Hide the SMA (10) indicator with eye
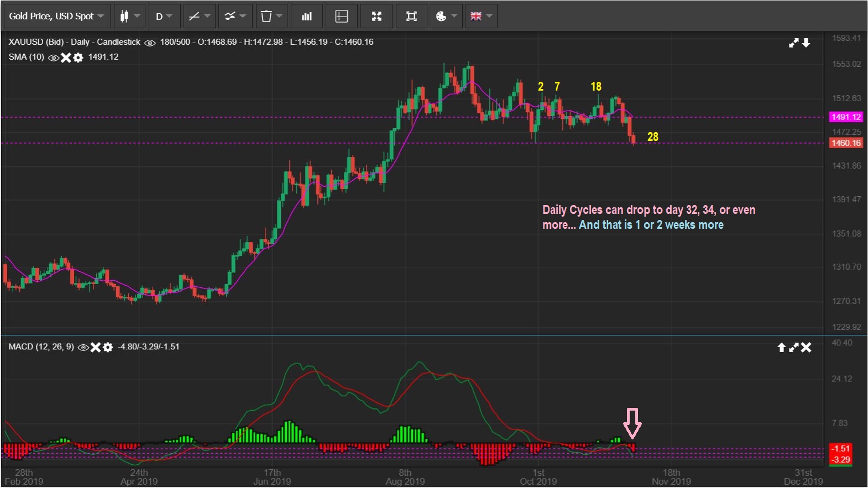This screenshot has height=488, width=868. [x=54, y=57]
